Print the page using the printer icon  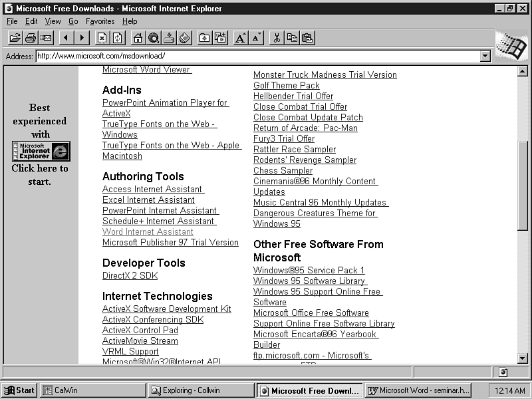coord(31,38)
